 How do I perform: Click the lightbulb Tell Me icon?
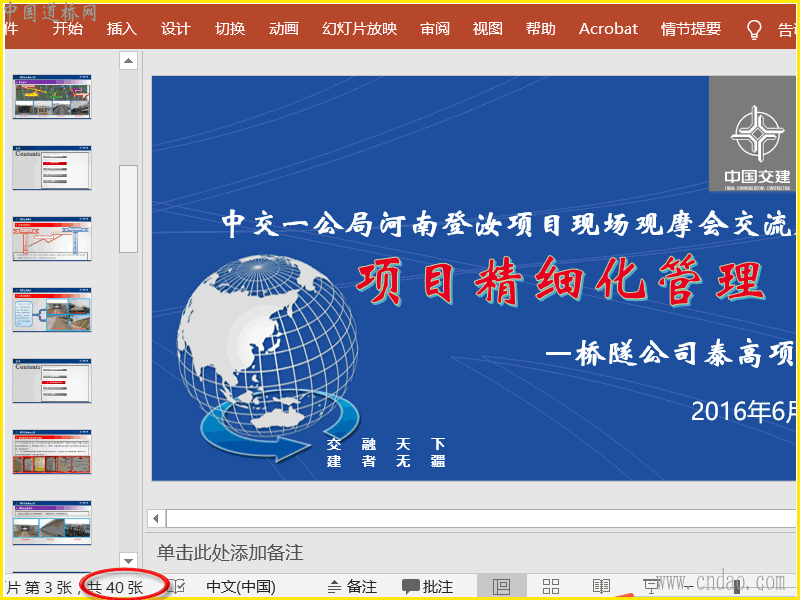[754, 30]
